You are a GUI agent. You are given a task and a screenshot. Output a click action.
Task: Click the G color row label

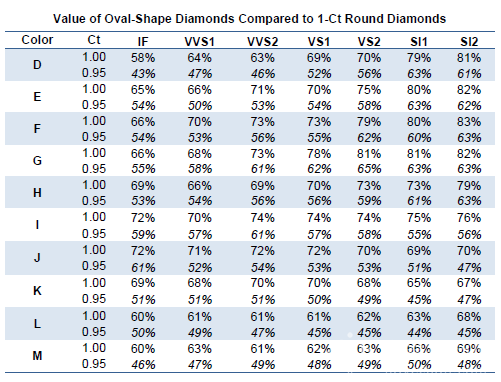tap(37, 161)
